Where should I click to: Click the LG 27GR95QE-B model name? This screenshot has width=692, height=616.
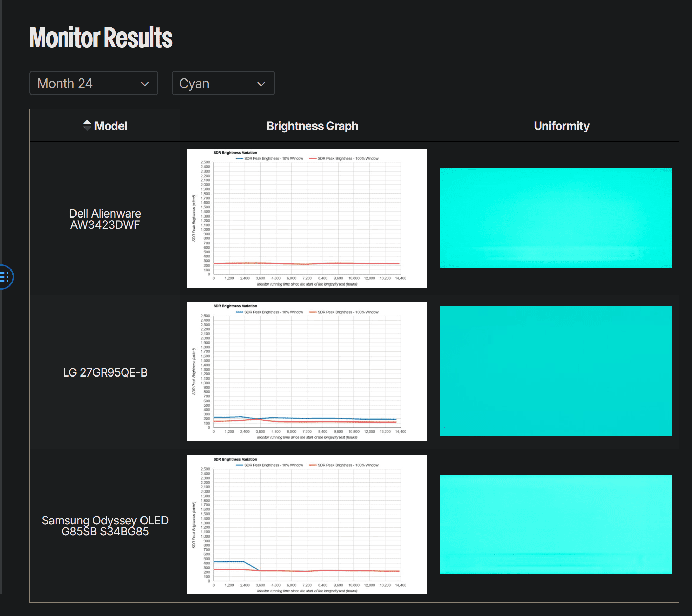coord(105,372)
